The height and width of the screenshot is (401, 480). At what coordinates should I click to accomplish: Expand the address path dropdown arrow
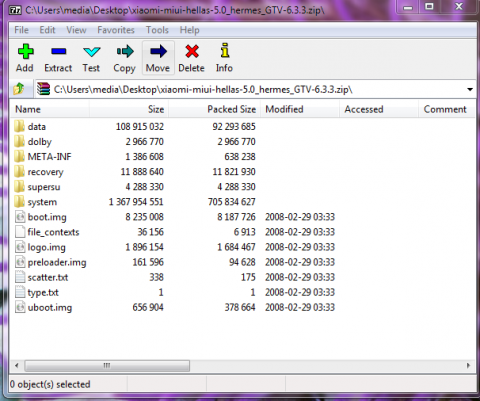tap(470, 89)
